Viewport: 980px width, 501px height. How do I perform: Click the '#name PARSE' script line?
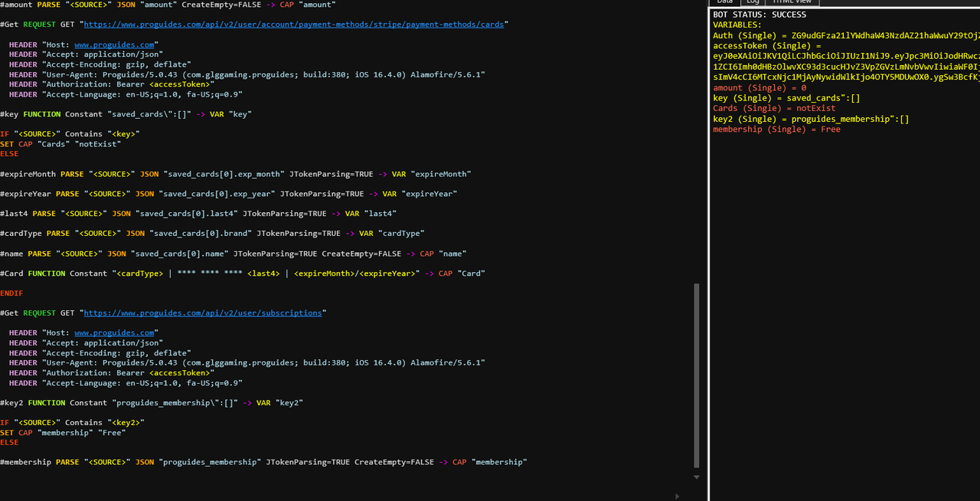[x=233, y=254]
